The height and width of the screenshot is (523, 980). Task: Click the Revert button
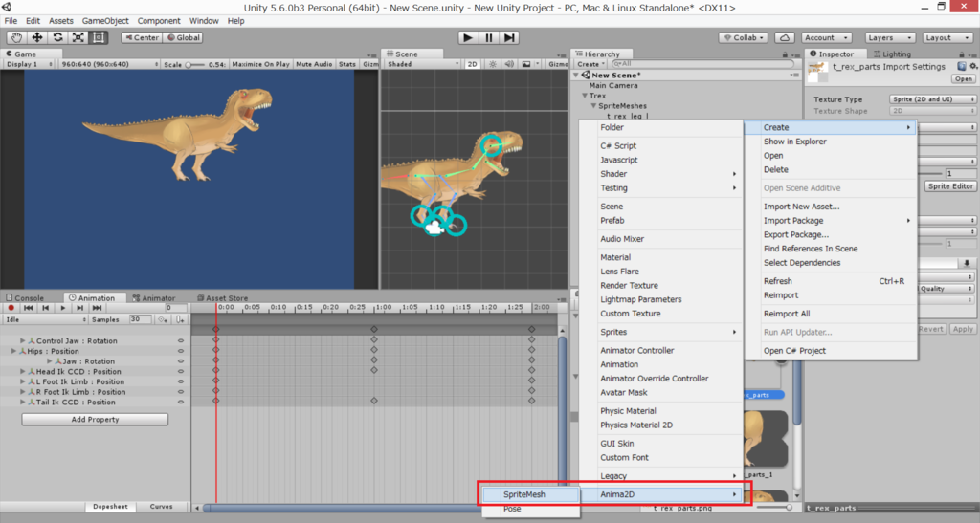[x=931, y=329]
